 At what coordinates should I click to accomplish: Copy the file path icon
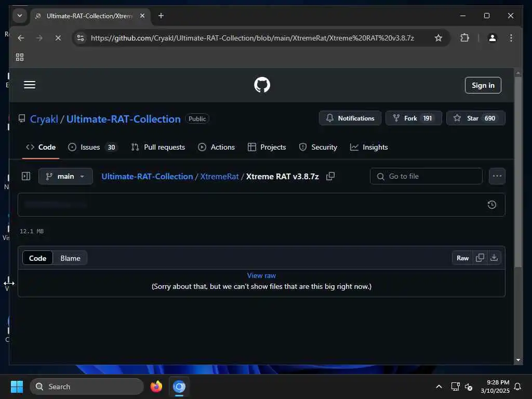tap(330, 176)
